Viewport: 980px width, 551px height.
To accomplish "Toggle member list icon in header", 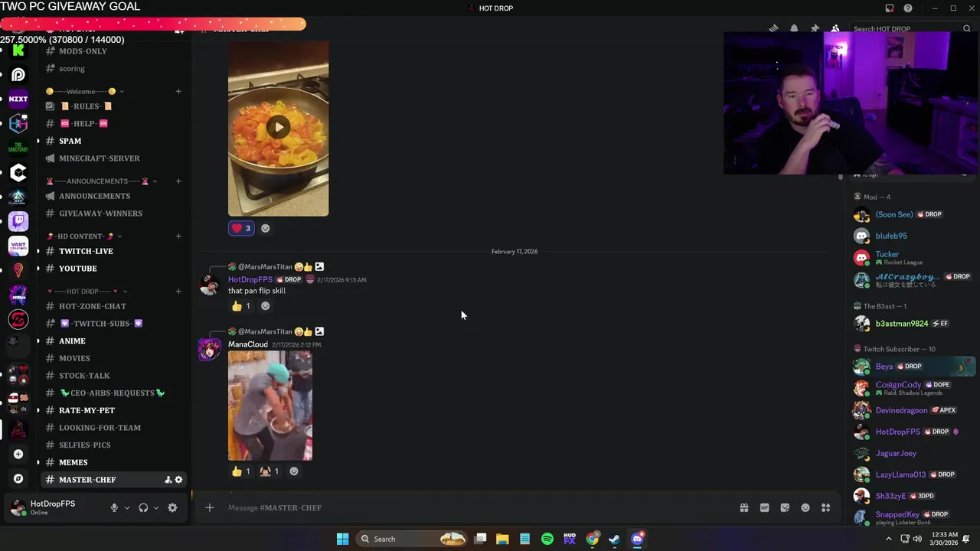I will [x=835, y=28].
